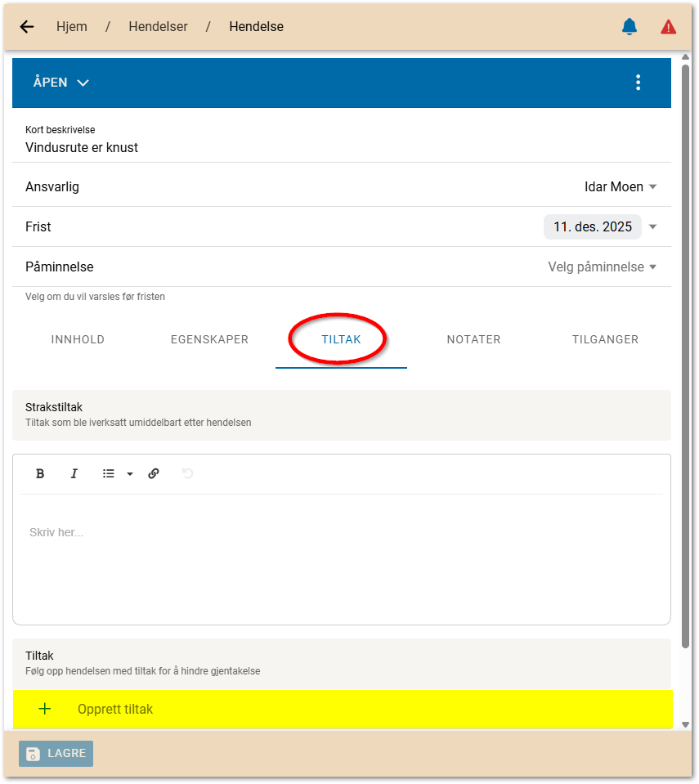Switch to the Egenskaper tab
Image resolution: width=699 pixels, height=784 pixels.
click(209, 339)
